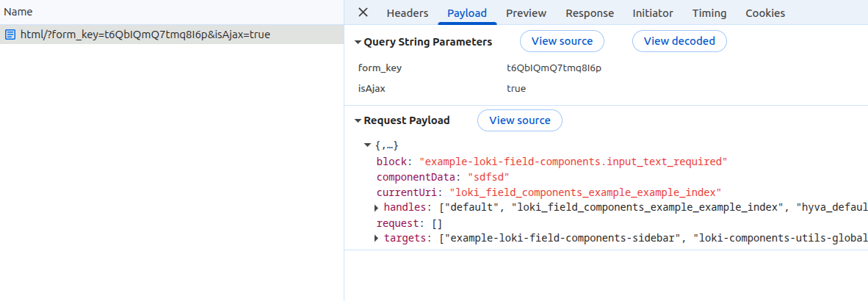Switch to the Preview tab
This screenshot has height=301, width=868.
526,13
